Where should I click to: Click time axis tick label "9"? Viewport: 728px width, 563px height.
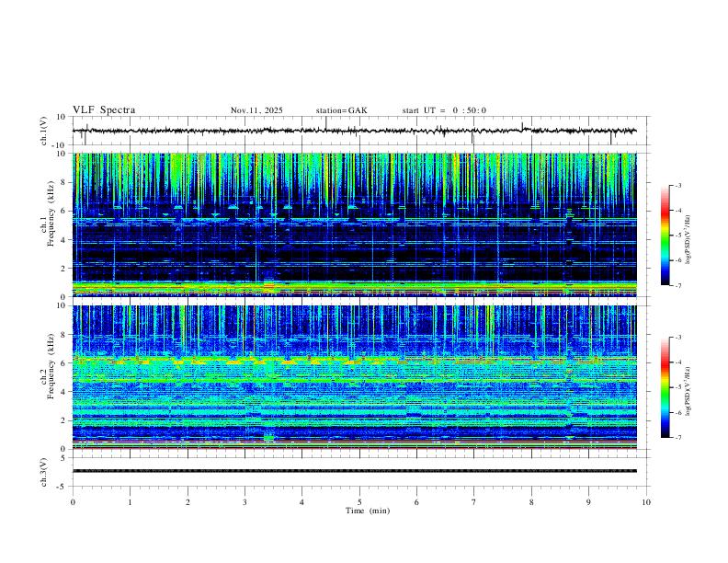[x=588, y=502]
